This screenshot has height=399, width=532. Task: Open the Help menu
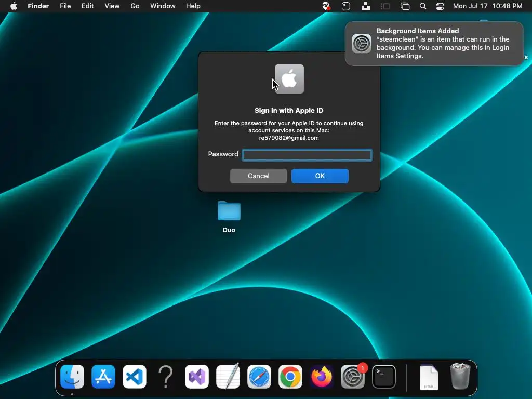click(x=193, y=6)
